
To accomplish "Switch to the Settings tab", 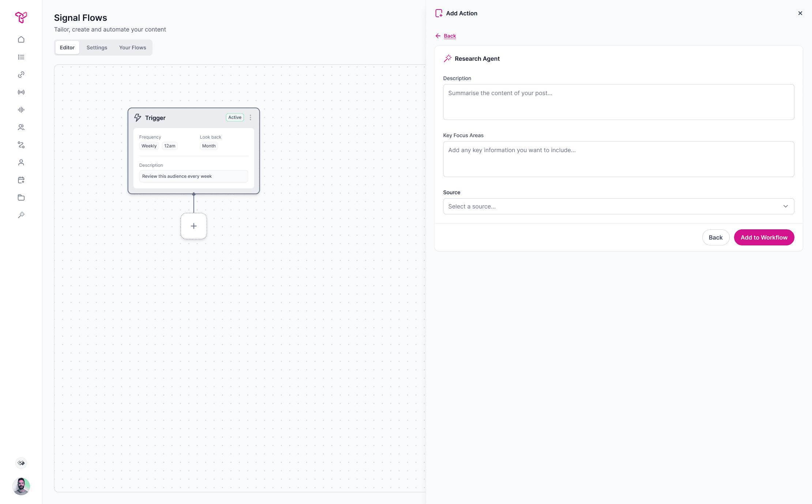I will pos(97,48).
